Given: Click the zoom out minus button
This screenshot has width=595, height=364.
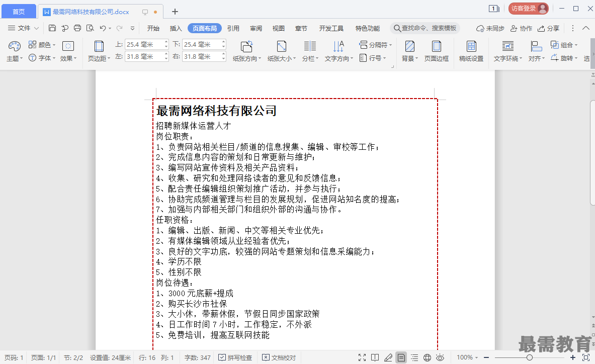Looking at the screenshot, I should (486, 357).
